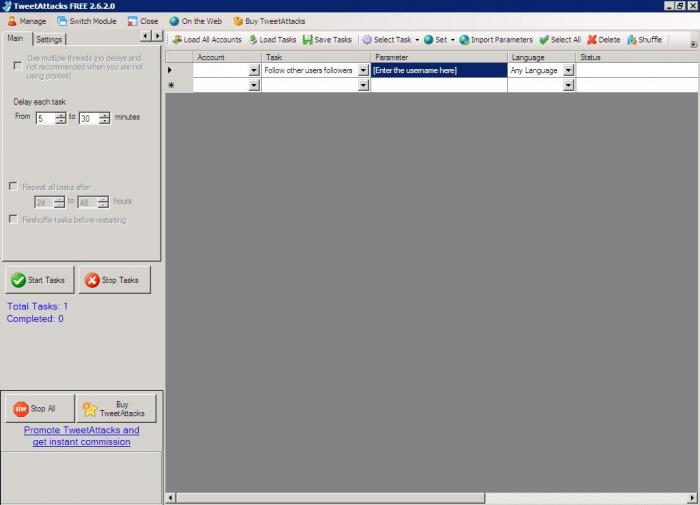700x505 pixels.
Task: Click the delay To value 30 field
Action: click(x=89, y=118)
